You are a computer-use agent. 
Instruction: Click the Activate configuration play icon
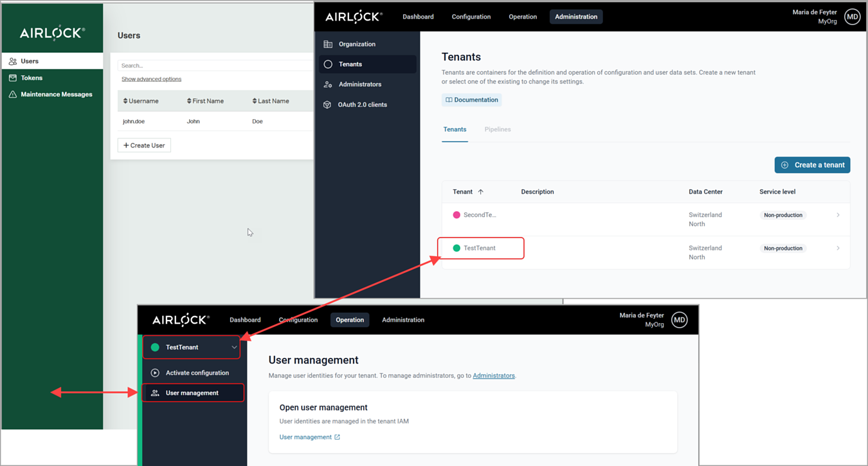click(155, 373)
